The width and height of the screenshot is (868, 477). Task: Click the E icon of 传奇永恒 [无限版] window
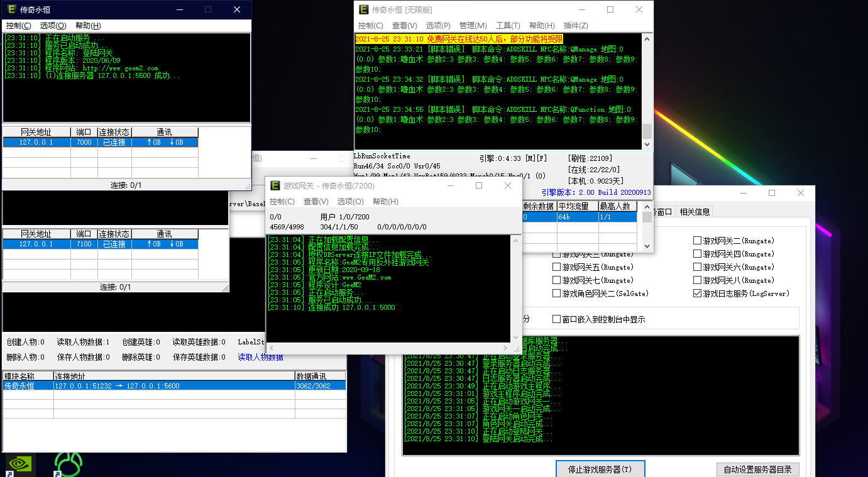(x=363, y=9)
